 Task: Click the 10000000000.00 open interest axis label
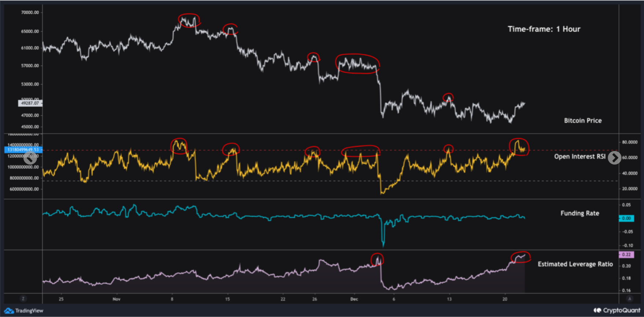click(x=23, y=167)
